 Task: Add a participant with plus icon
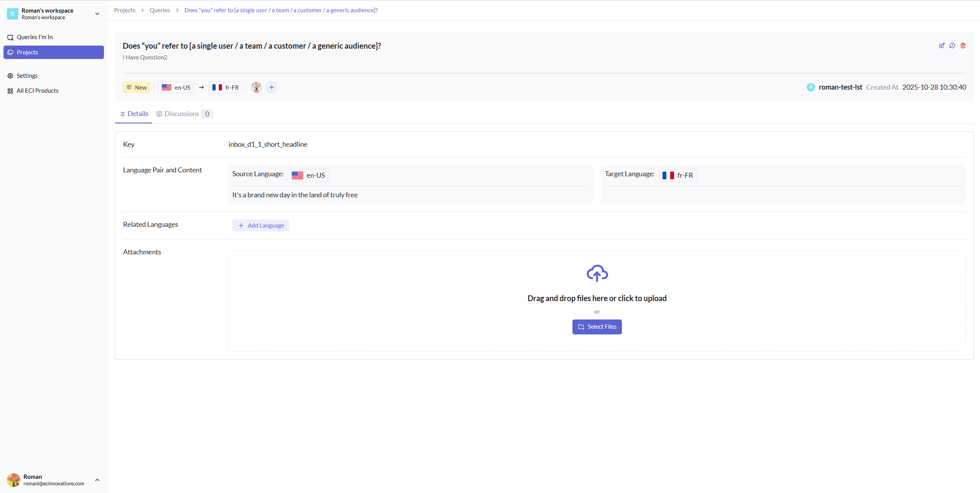(x=271, y=87)
